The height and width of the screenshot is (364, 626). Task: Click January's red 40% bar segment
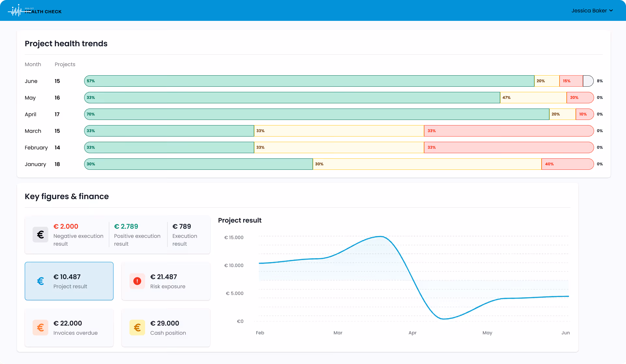567,164
